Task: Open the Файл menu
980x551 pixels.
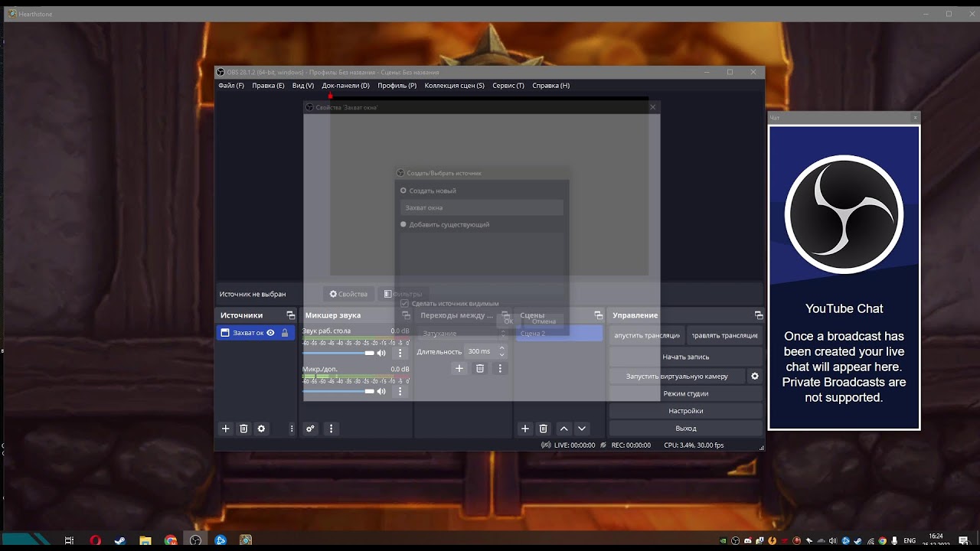Action: [231, 86]
